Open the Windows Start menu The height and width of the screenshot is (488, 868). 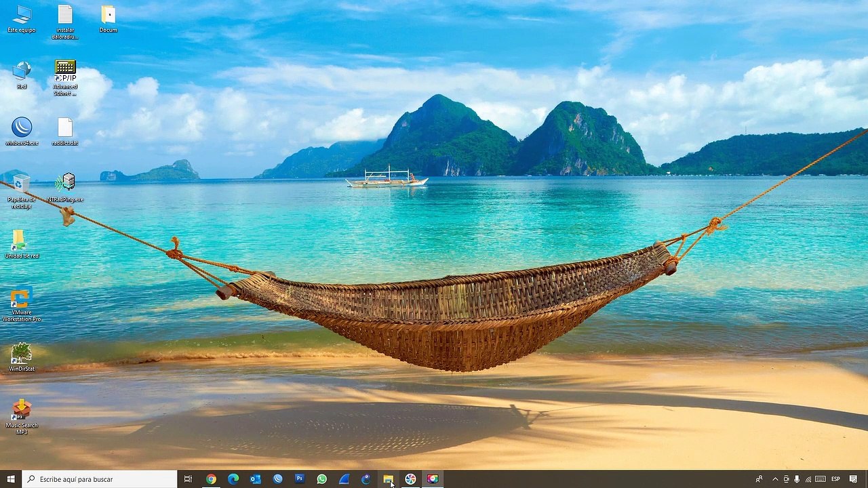(x=11, y=479)
